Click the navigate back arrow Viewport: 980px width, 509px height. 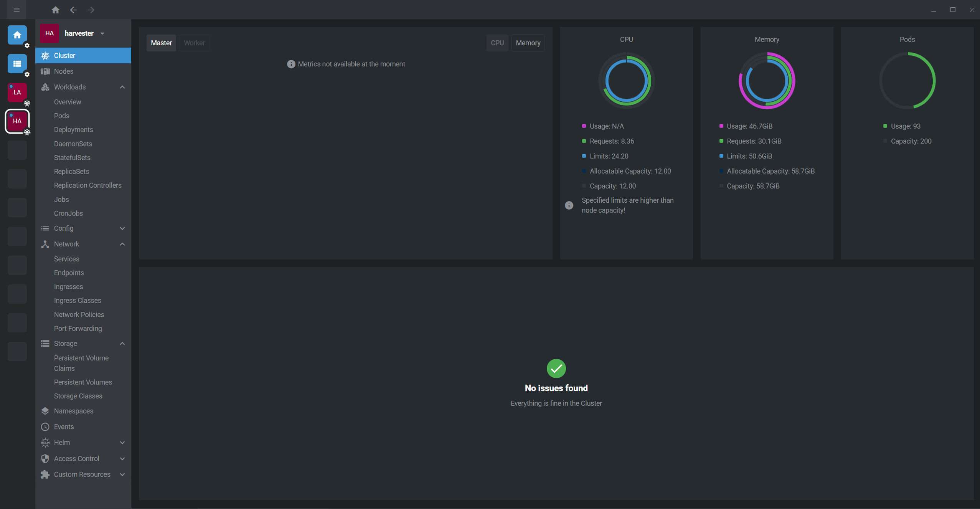point(73,10)
